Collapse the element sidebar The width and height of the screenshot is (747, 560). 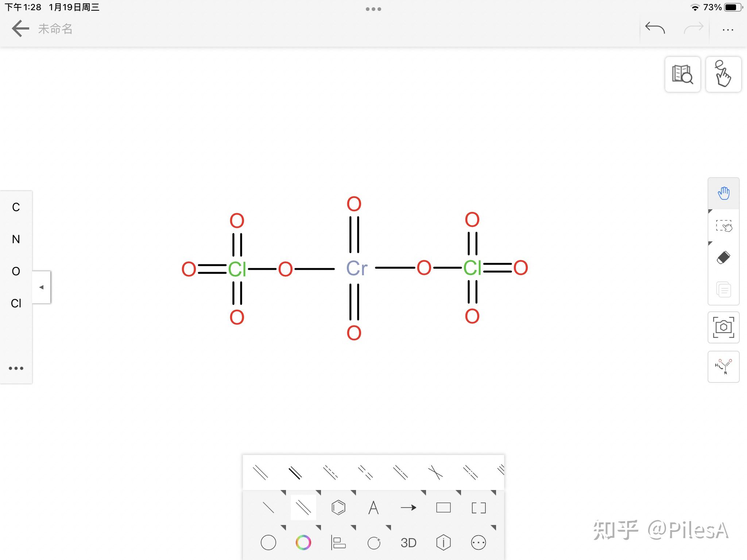tap(42, 287)
